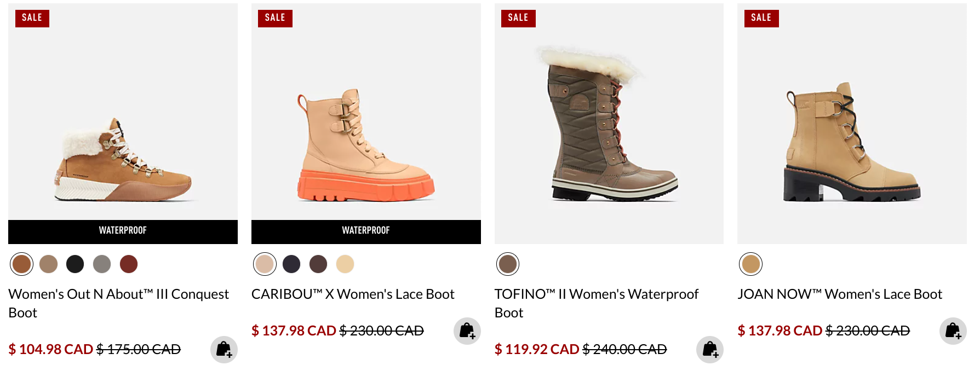Select grey swatch for Out N About boot
This screenshot has width=980, height=365.
tap(102, 264)
